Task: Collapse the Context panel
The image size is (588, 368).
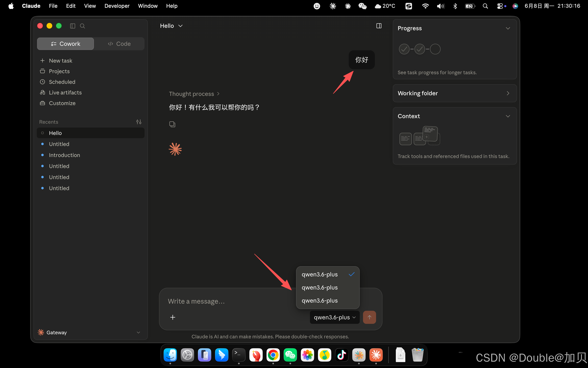Action: [508, 116]
